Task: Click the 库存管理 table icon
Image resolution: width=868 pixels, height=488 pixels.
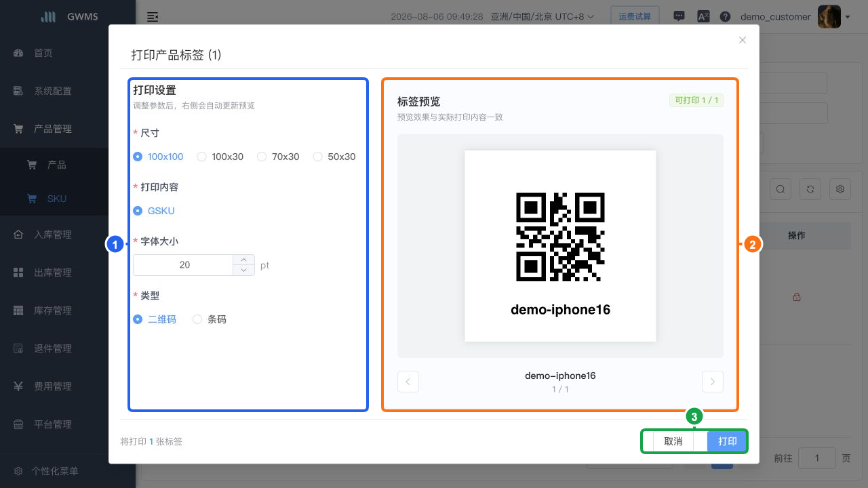Action: 19,310
